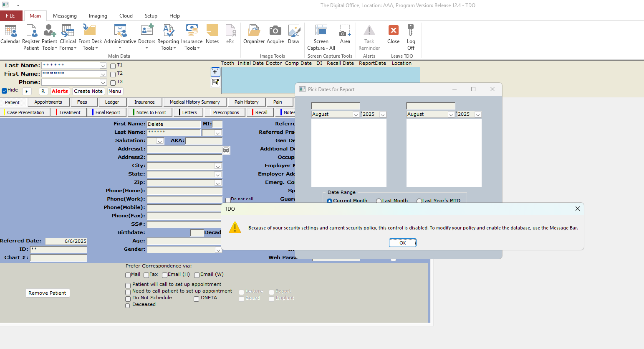Switch to the Messaging ribbon tab

65,16
